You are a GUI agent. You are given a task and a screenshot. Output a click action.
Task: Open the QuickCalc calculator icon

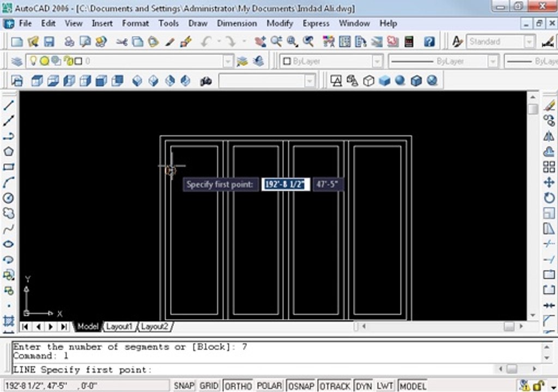point(409,41)
